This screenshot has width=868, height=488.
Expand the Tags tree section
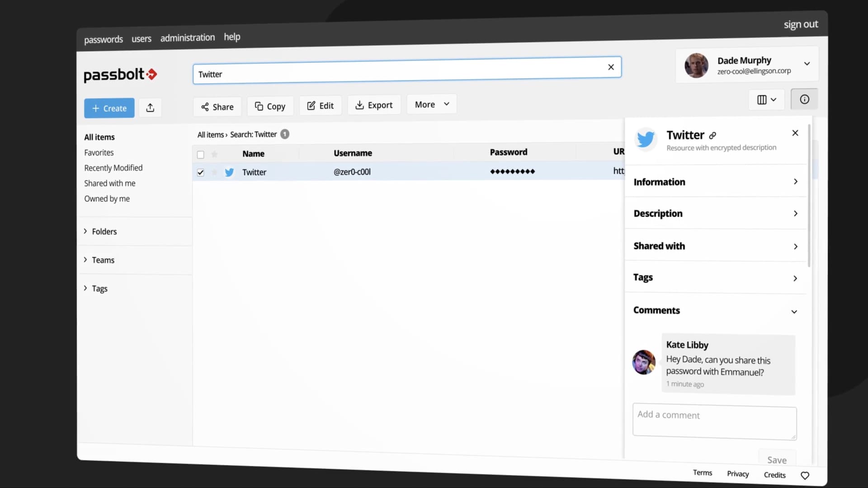tap(85, 288)
